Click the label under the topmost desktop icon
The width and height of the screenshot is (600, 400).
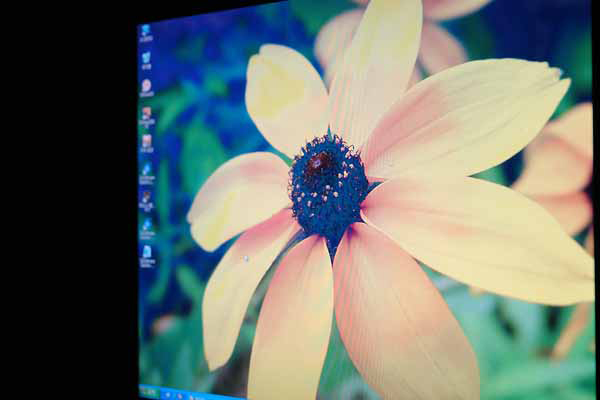pos(146,40)
